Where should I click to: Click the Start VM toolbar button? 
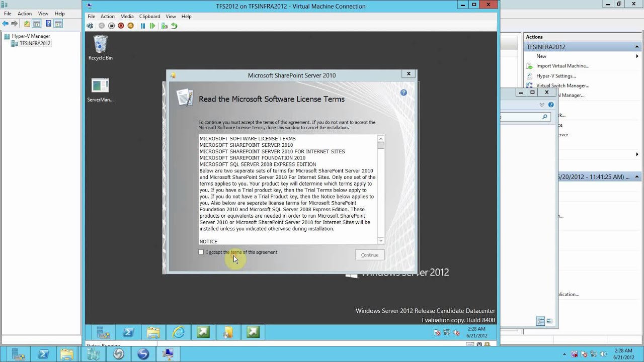pyautogui.click(x=102, y=26)
